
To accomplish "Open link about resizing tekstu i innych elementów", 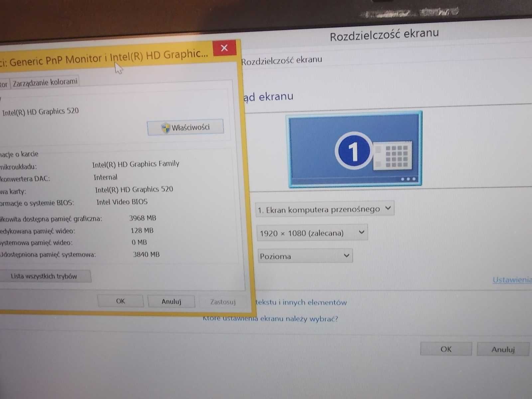I will click(301, 302).
